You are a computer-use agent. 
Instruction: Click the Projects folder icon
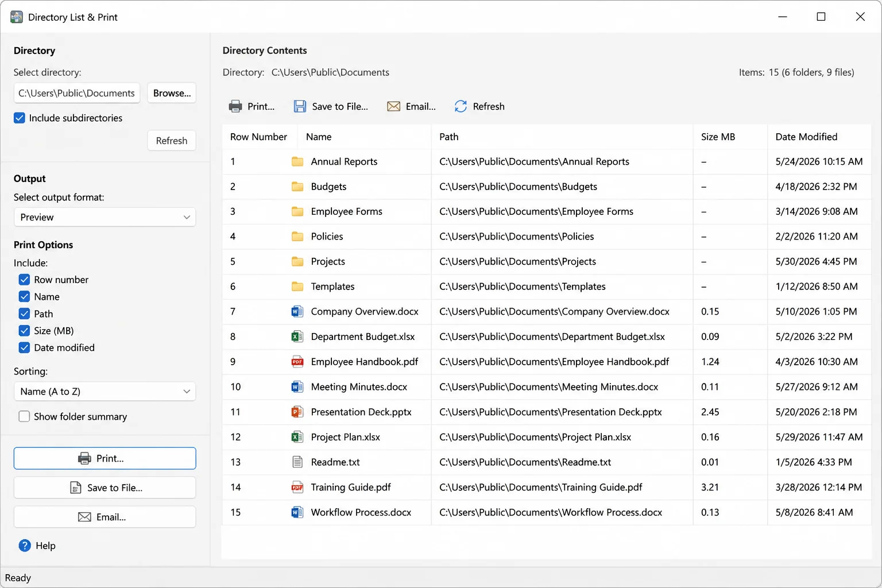[297, 261]
